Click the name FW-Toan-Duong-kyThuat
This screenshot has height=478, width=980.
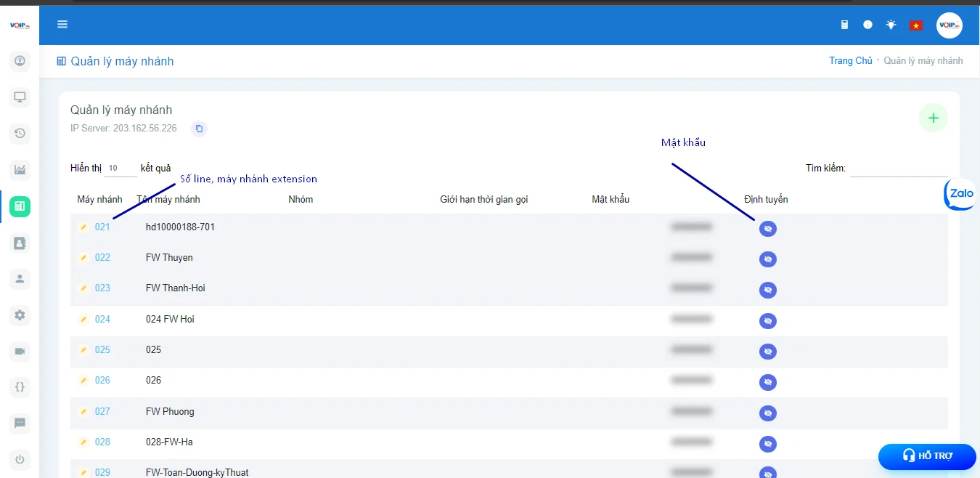[x=197, y=473]
